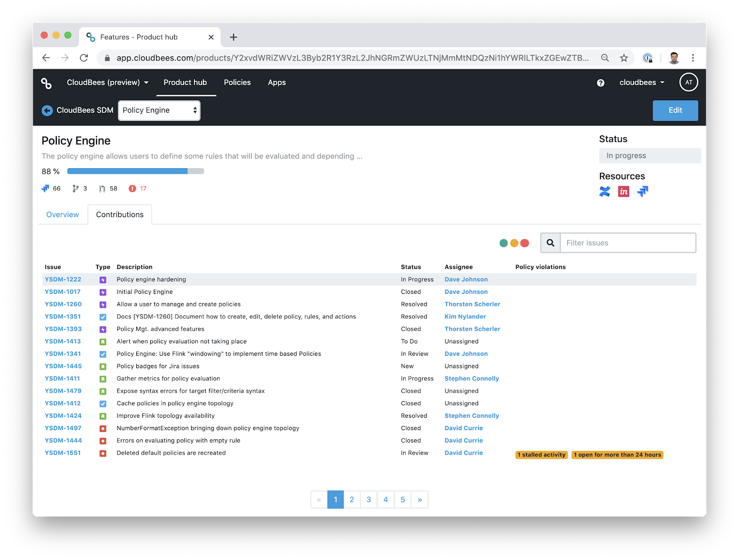
Task: Open Thorsten Scherler on YSDM-1393 row
Action: coord(472,329)
